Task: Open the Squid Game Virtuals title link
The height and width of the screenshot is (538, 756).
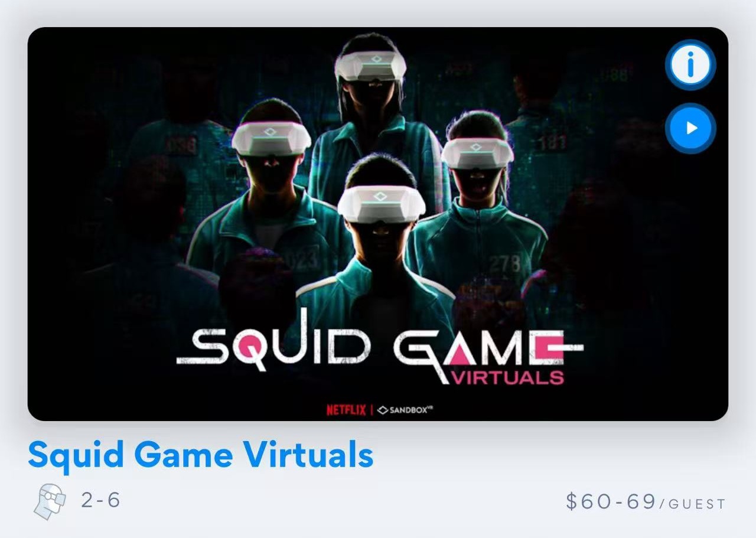Action: (x=201, y=455)
